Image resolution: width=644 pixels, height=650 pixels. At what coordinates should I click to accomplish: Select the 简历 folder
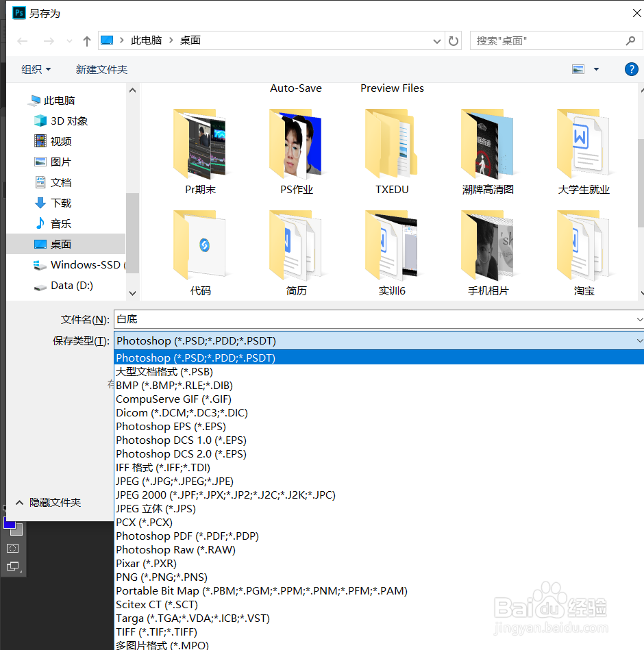296,253
